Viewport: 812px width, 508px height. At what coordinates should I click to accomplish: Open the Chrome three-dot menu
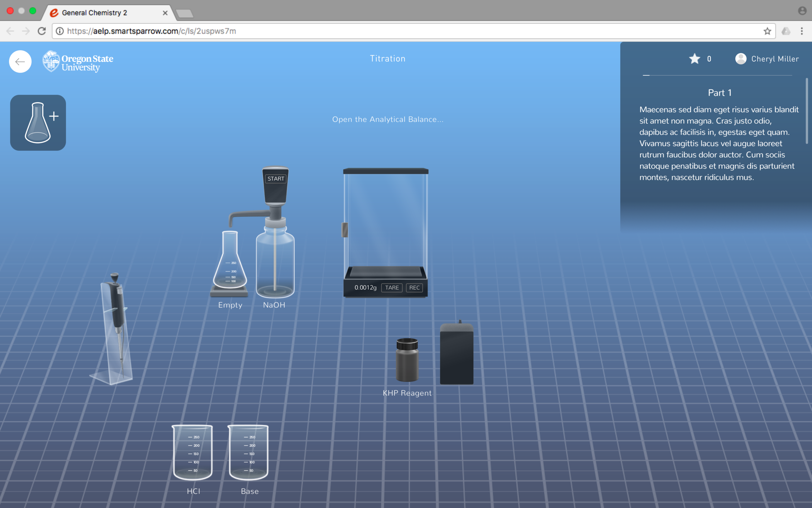802,31
